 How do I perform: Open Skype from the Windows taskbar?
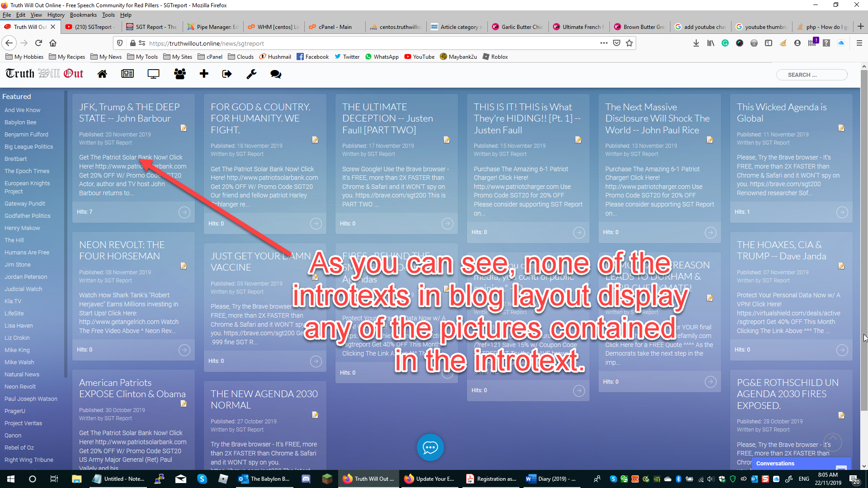202,479
